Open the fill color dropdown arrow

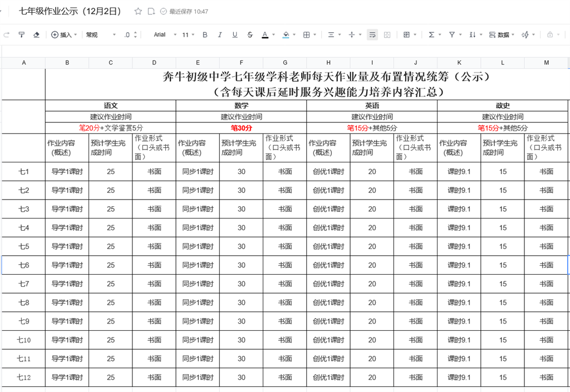point(294,35)
